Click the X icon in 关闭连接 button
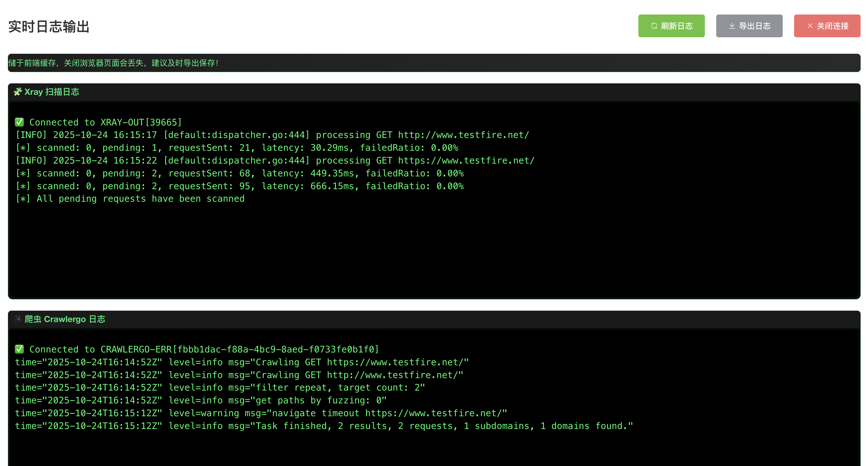This screenshot has width=868, height=466. (810, 26)
